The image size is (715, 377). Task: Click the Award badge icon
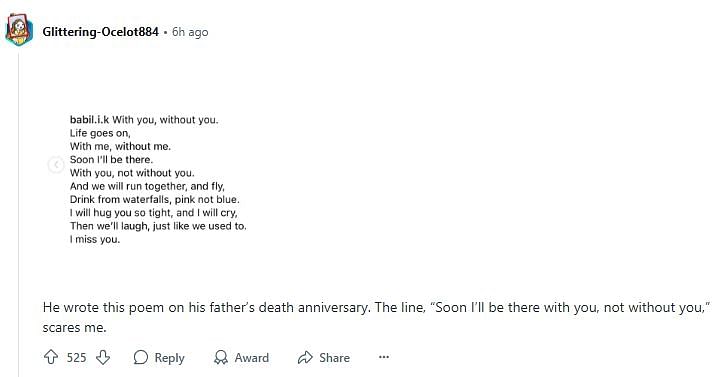click(221, 357)
